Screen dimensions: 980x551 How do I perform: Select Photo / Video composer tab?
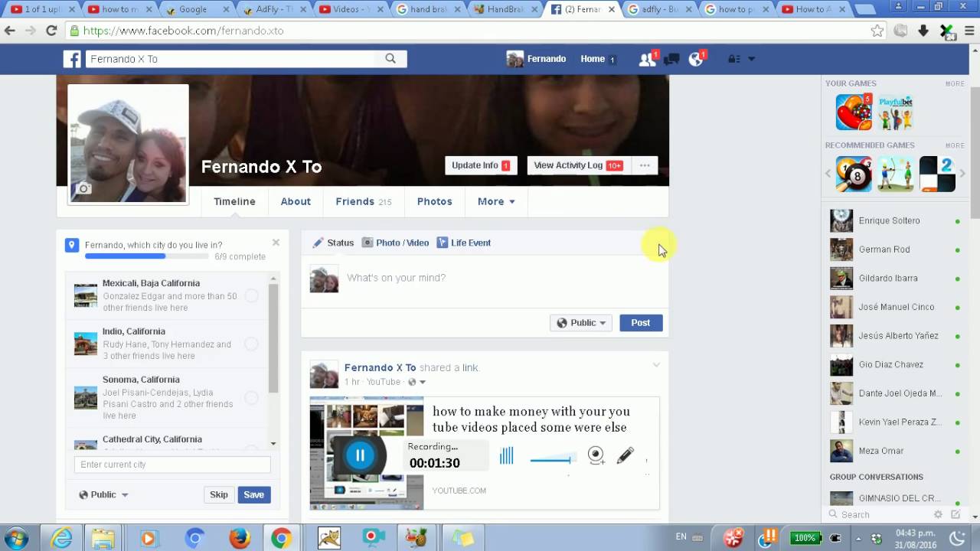395,243
